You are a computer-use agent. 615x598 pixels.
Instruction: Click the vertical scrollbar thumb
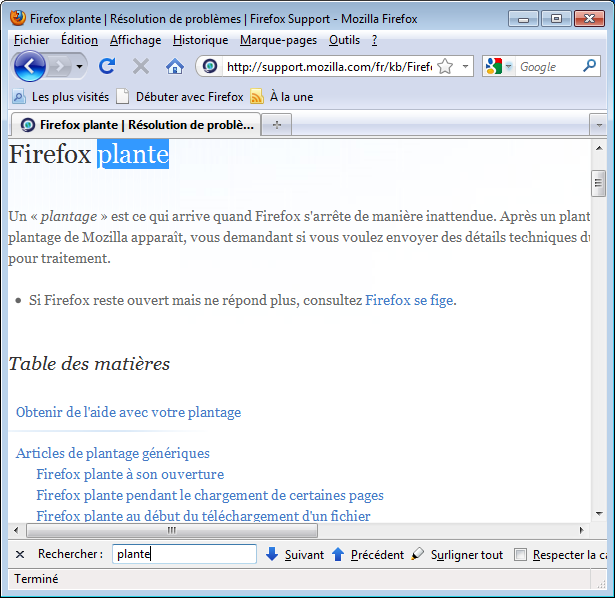[599, 183]
